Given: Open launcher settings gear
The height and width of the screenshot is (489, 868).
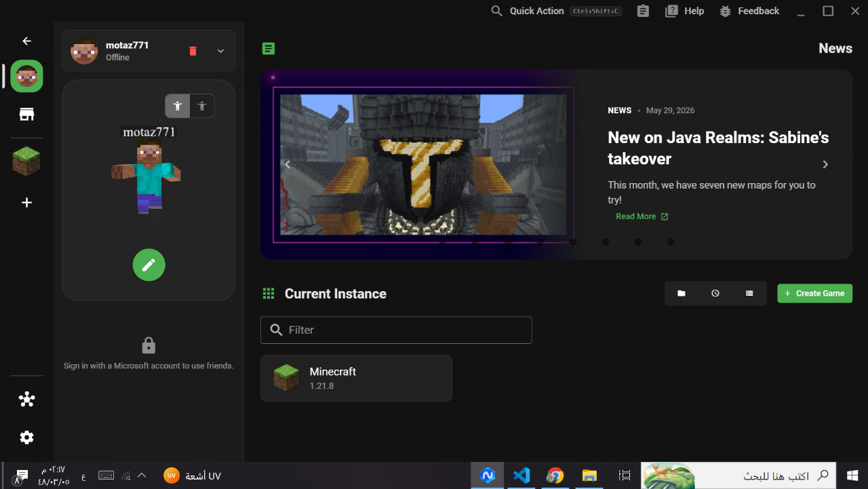Looking at the screenshot, I should click(x=26, y=437).
